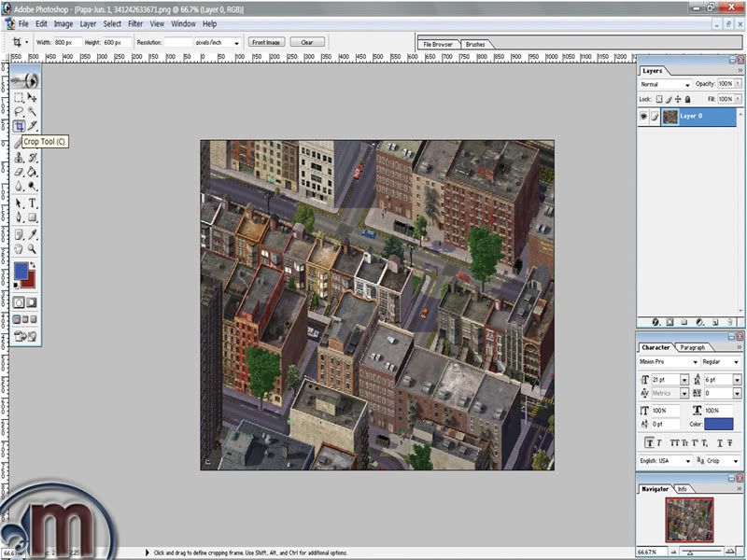Toggle Strikethrough in Character panel

click(x=730, y=442)
